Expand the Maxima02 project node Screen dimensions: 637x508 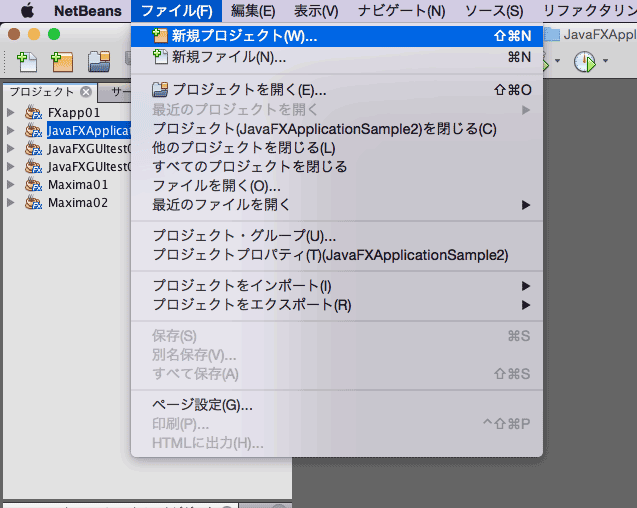(x=11, y=202)
